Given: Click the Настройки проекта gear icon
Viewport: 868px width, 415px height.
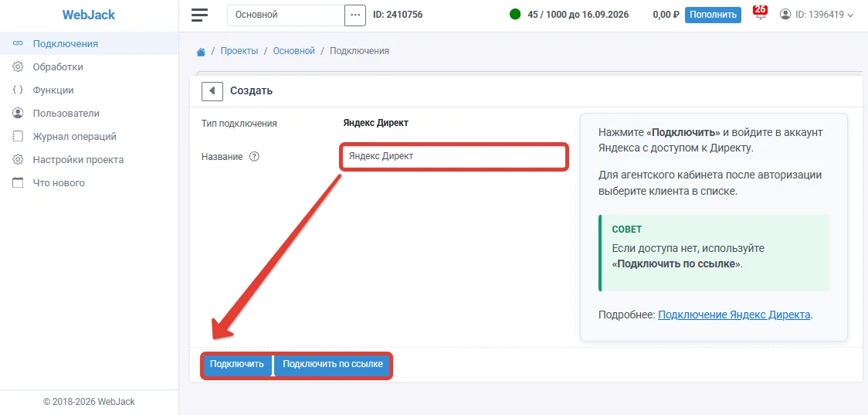Looking at the screenshot, I should click(x=18, y=159).
